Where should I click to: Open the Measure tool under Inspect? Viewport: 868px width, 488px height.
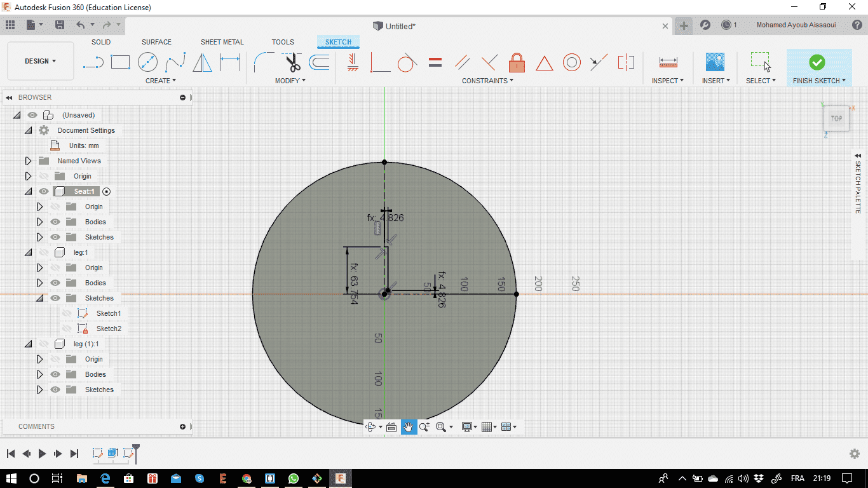(x=668, y=62)
